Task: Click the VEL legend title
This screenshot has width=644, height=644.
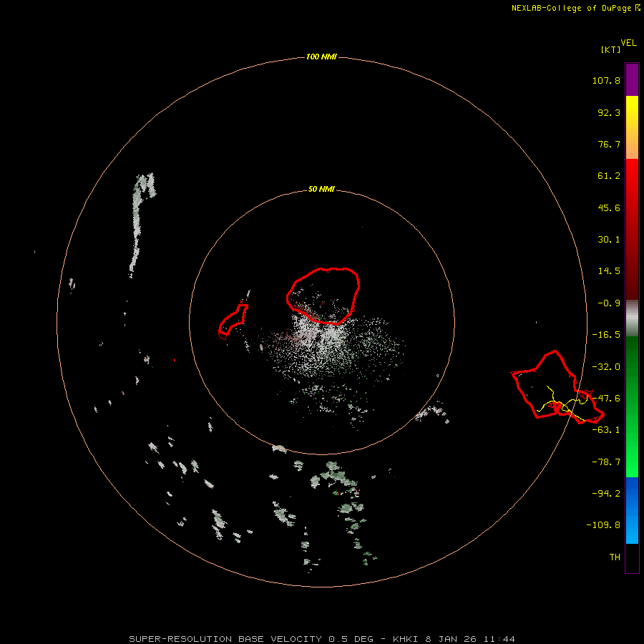Action: pyautogui.click(x=628, y=43)
